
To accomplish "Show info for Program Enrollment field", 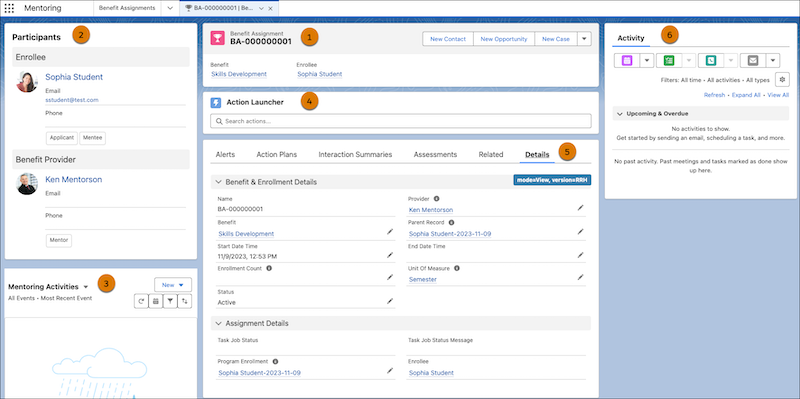I will [x=276, y=361].
